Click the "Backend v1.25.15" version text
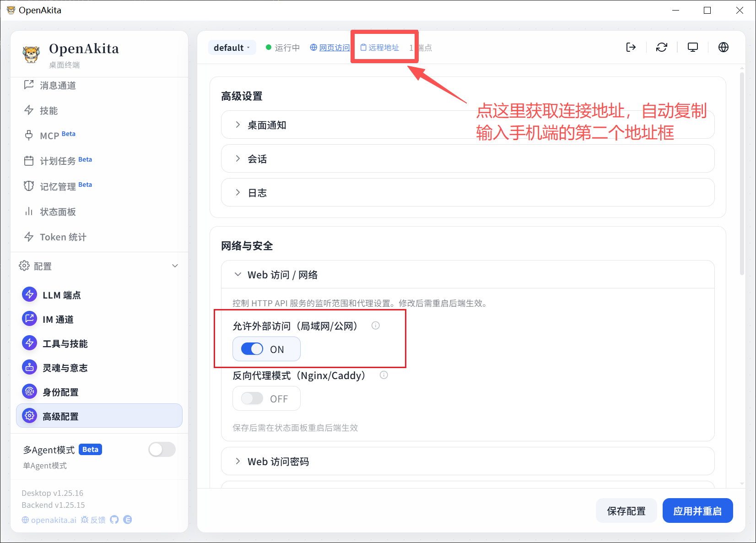 53,505
